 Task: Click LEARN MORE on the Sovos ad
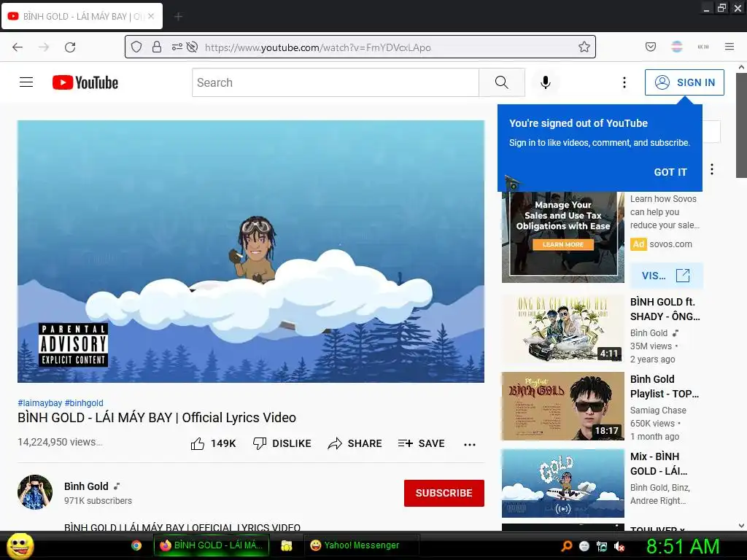[562, 244]
